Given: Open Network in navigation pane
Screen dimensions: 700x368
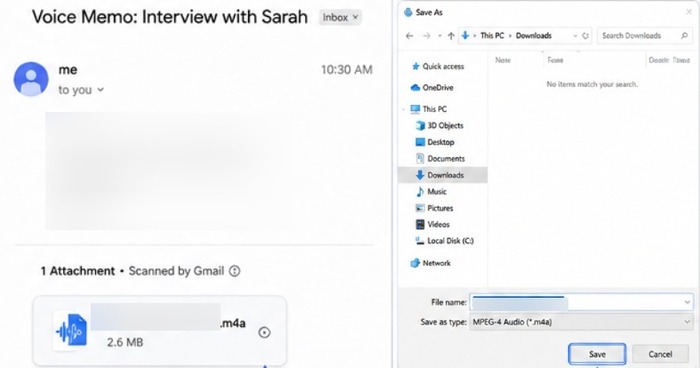Looking at the screenshot, I should click(430, 263).
